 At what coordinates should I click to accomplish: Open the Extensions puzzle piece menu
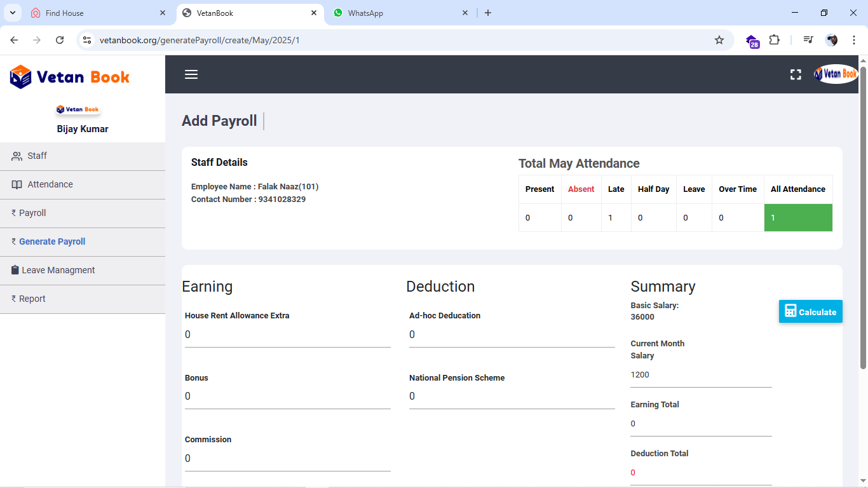tap(774, 40)
